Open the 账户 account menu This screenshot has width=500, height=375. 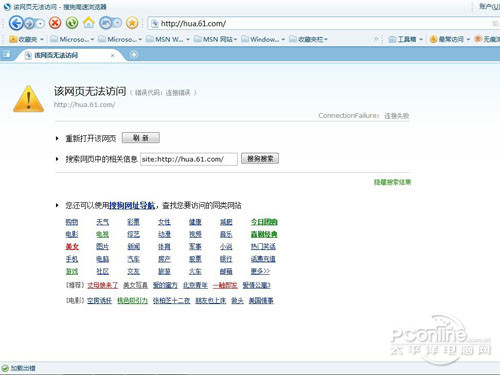click(x=489, y=6)
